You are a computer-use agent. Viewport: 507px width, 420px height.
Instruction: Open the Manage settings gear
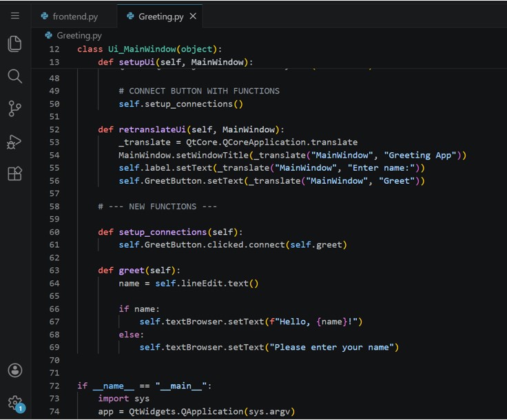point(16,403)
